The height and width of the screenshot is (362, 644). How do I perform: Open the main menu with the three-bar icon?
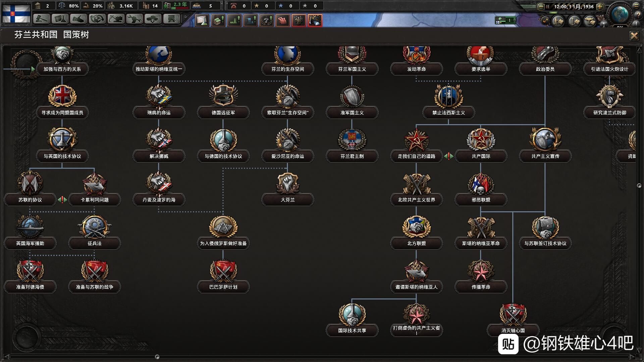point(636,5)
